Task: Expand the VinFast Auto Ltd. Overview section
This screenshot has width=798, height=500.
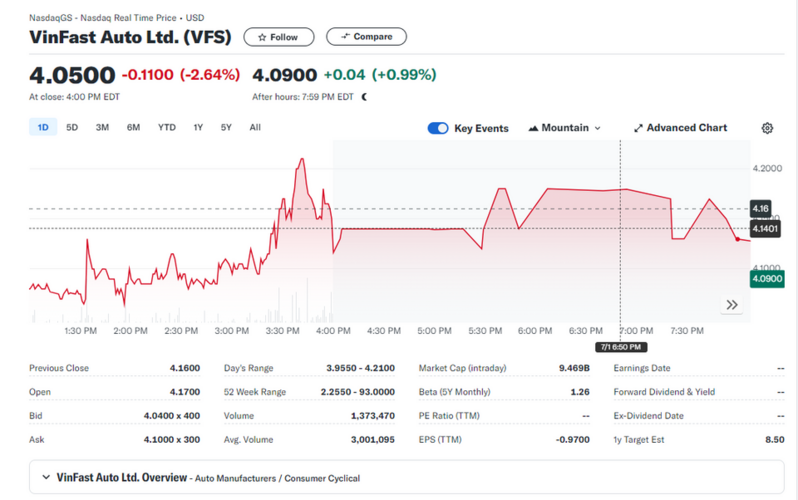Action: click(x=46, y=477)
